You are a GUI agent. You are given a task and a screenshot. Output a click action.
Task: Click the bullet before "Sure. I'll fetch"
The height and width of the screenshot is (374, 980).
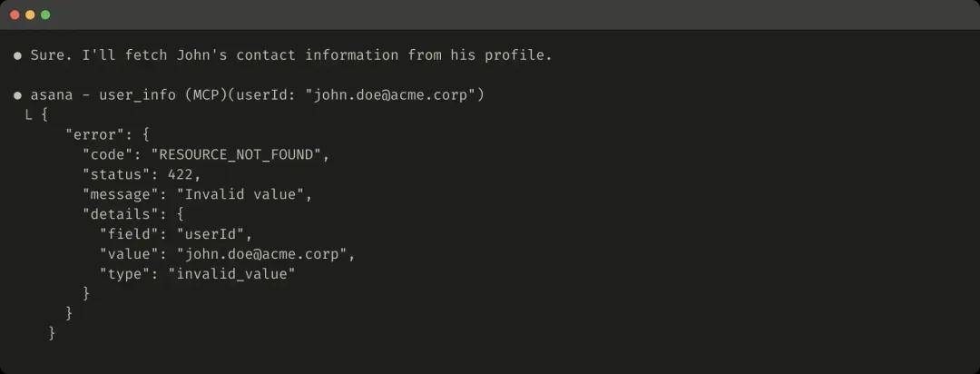(17, 56)
